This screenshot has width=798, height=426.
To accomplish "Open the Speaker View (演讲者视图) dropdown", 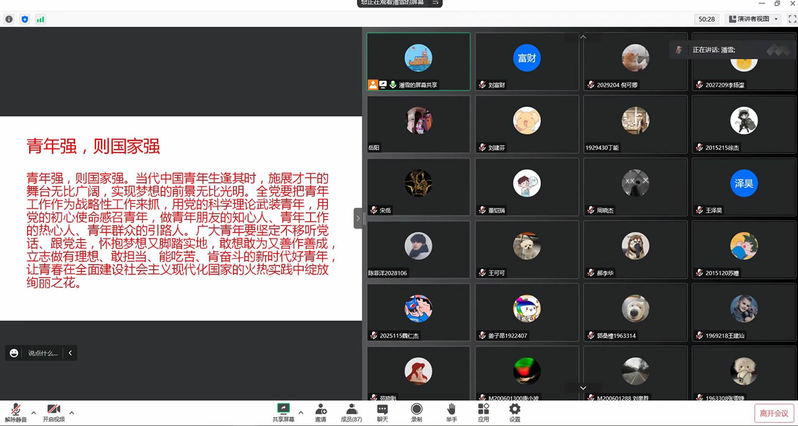I will click(x=757, y=18).
